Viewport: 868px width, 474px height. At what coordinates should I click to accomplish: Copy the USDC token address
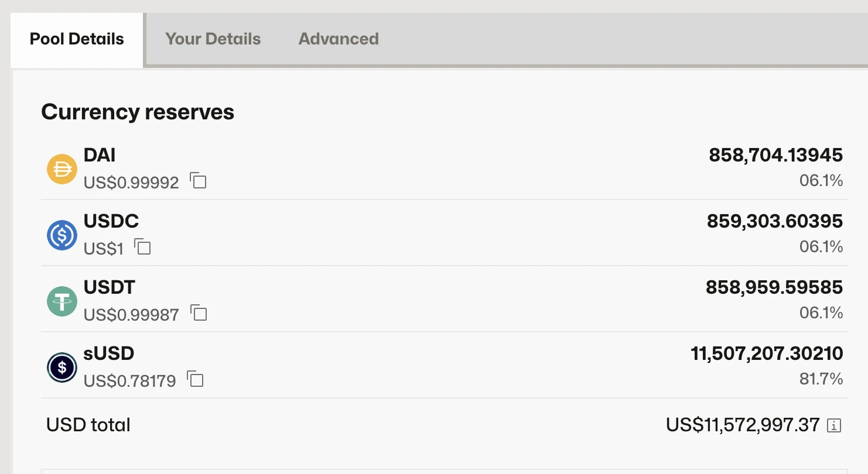point(143,247)
